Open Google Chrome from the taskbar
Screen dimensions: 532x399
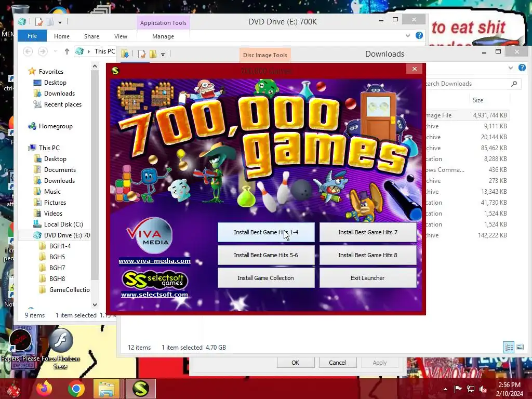76,389
